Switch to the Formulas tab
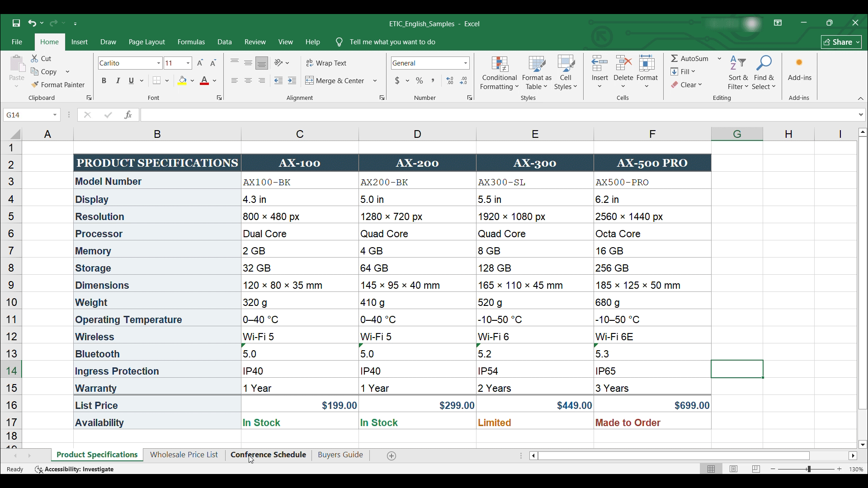Image resolution: width=868 pixels, height=488 pixels. click(191, 42)
